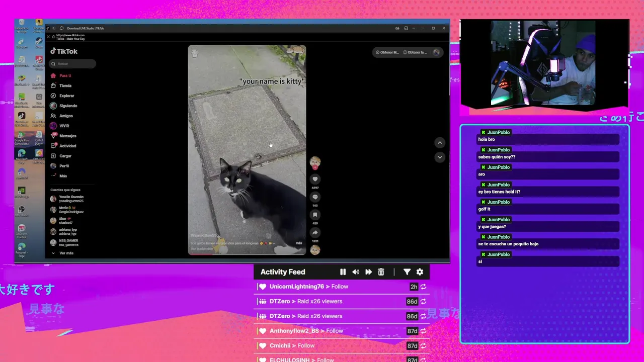644x362 pixels.
Task: Click Obtener monedas button in header
Action: 387,52
